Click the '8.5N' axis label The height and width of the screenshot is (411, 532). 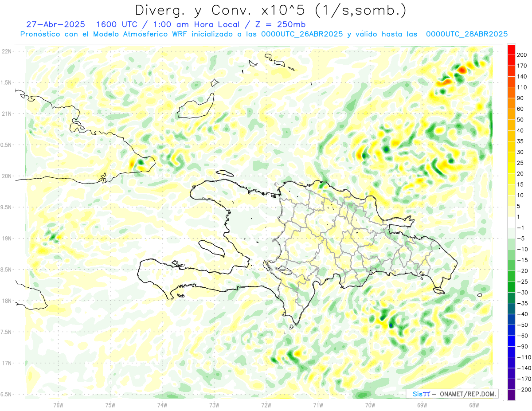tap(7, 270)
